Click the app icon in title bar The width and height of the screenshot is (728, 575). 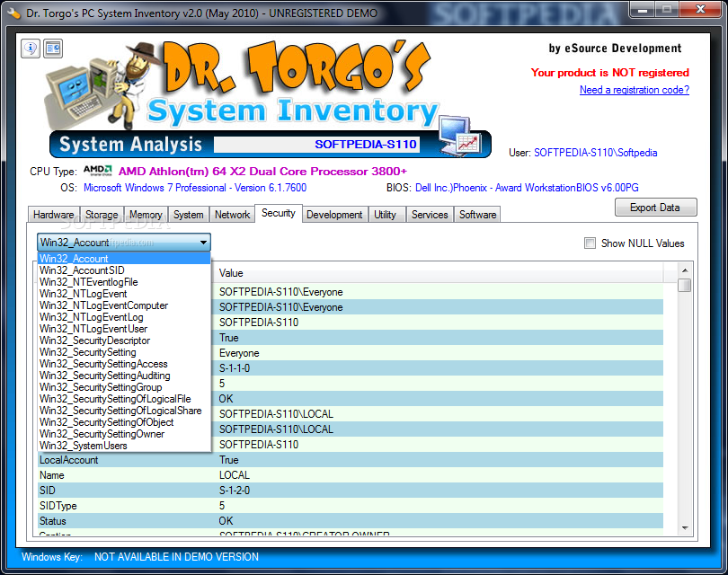tap(13, 13)
